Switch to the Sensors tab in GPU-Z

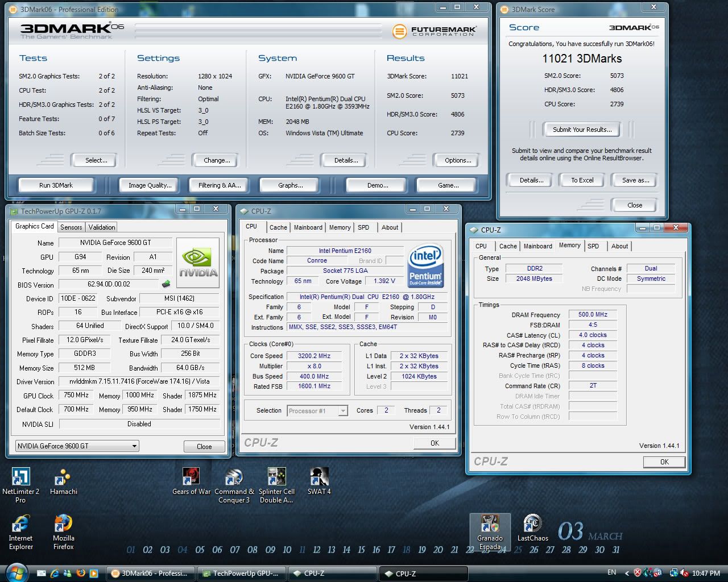[x=71, y=227]
